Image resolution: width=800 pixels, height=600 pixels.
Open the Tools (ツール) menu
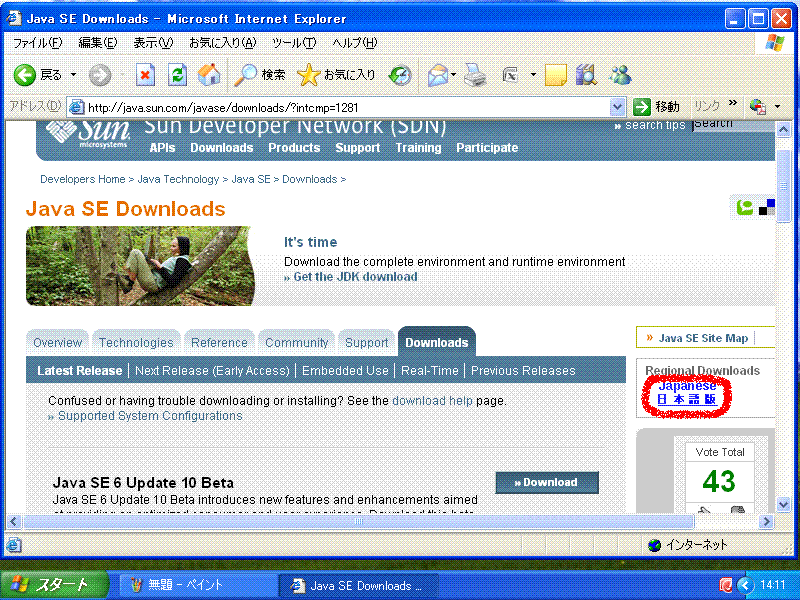294,43
